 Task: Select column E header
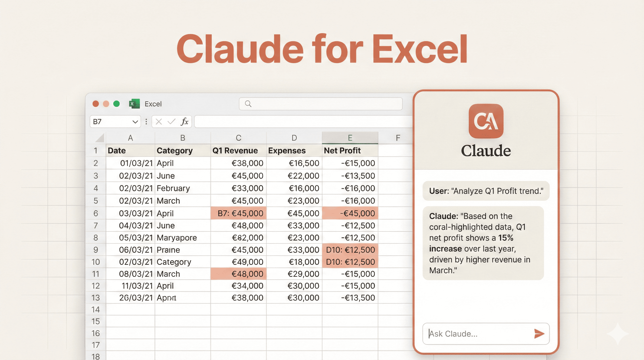[x=350, y=138]
